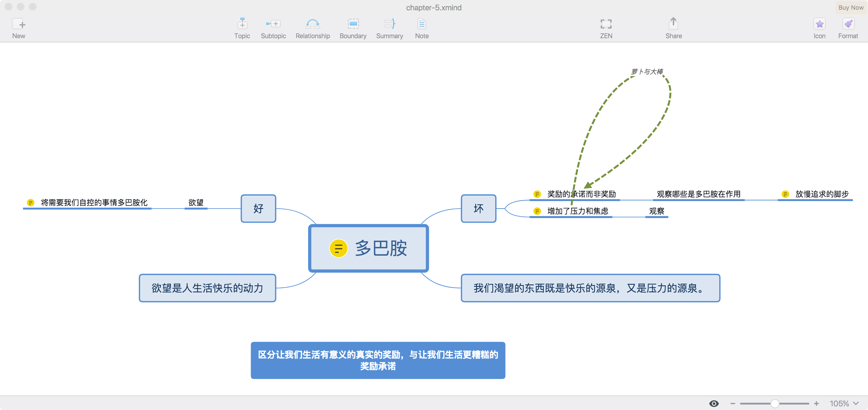Open the Note tool

[422, 24]
